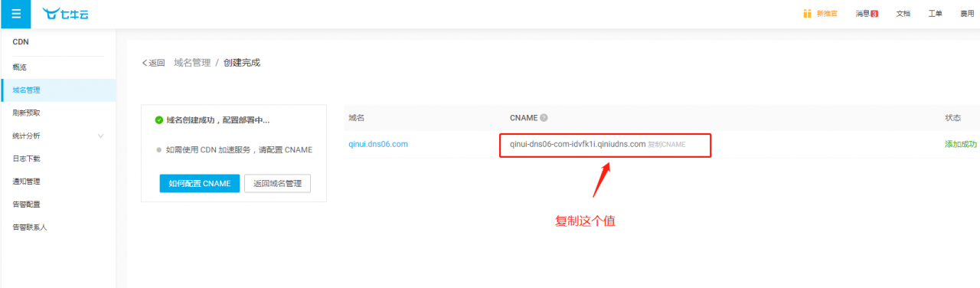Screen dimensions: 980x288
Task: Click the CNAME help question-mark icon
Action: [544, 118]
